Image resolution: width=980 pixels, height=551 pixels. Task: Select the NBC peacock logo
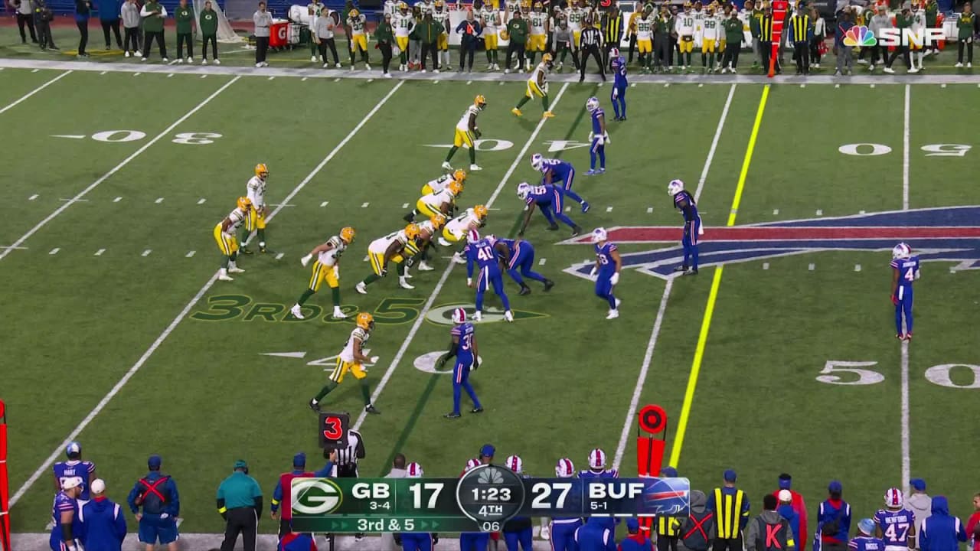click(859, 36)
